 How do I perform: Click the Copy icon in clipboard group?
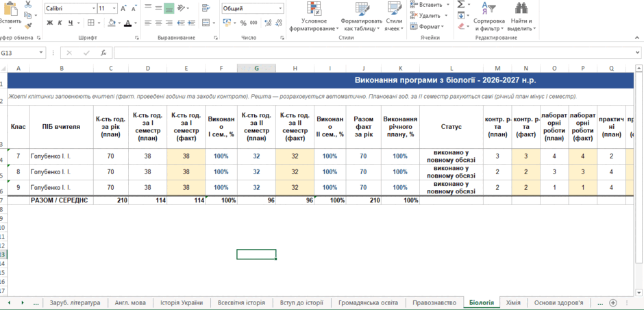point(27,15)
